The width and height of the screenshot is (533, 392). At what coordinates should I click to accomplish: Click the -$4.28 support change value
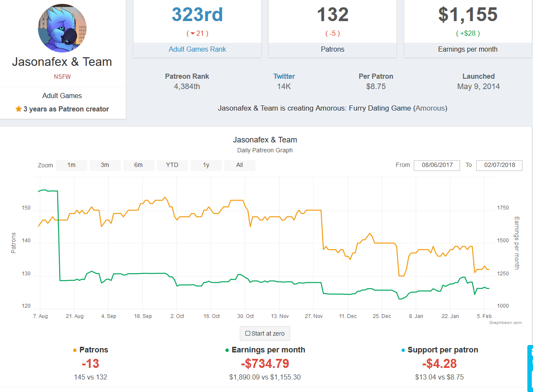(440, 364)
